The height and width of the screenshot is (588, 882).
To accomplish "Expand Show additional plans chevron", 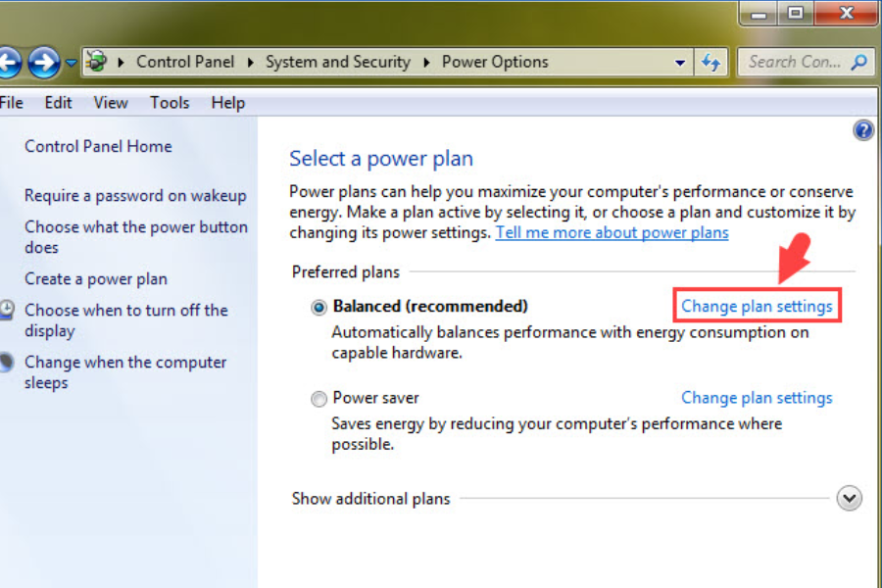I will (x=849, y=498).
